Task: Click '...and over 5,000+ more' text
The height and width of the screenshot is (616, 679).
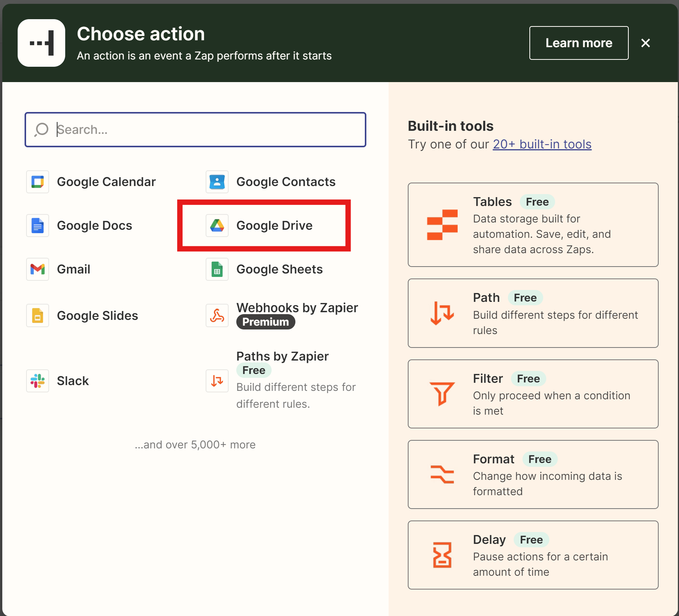Action: [x=195, y=445]
